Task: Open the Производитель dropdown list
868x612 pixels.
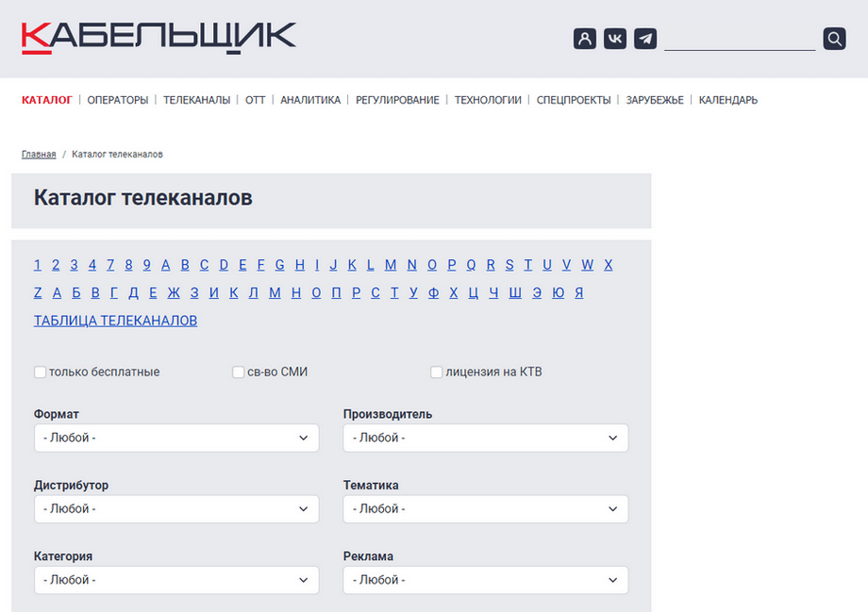Action: (486, 438)
